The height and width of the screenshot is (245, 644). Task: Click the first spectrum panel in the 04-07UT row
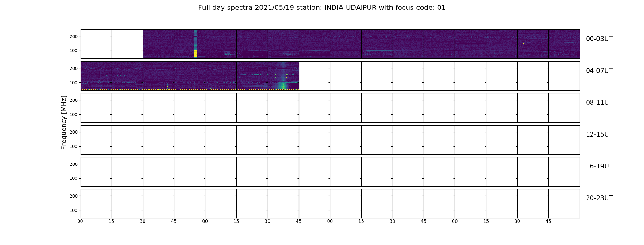click(96, 76)
